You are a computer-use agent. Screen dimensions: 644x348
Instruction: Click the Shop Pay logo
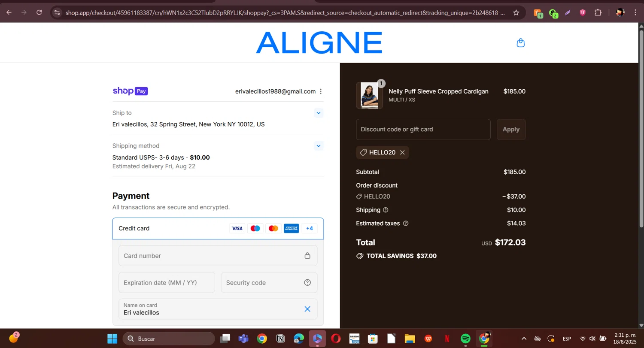[130, 91]
